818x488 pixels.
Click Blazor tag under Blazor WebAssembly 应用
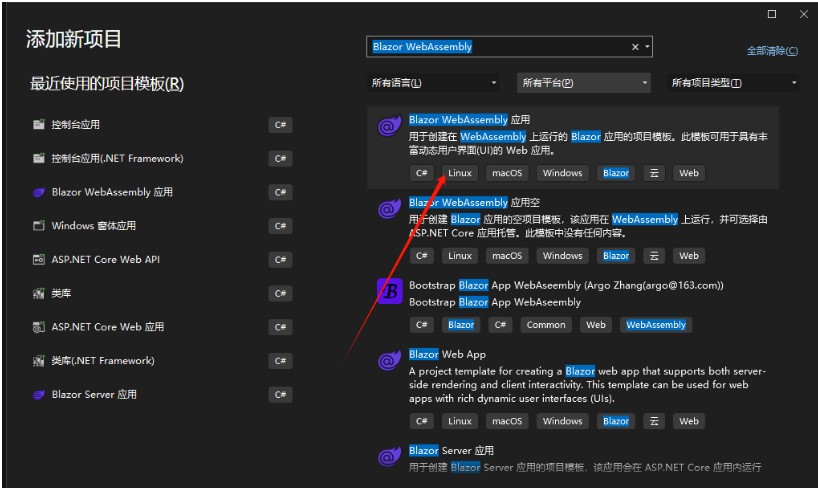tap(616, 173)
